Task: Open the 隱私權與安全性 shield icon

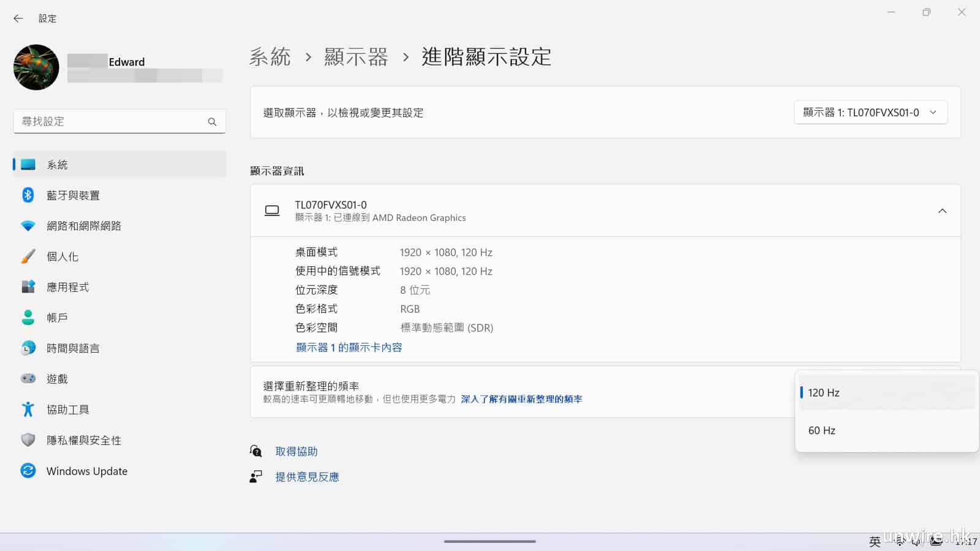Action: click(x=28, y=440)
